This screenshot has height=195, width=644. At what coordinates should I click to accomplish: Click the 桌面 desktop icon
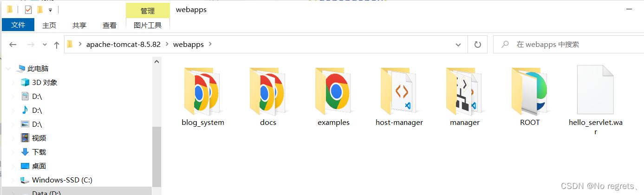[x=25, y=166]
